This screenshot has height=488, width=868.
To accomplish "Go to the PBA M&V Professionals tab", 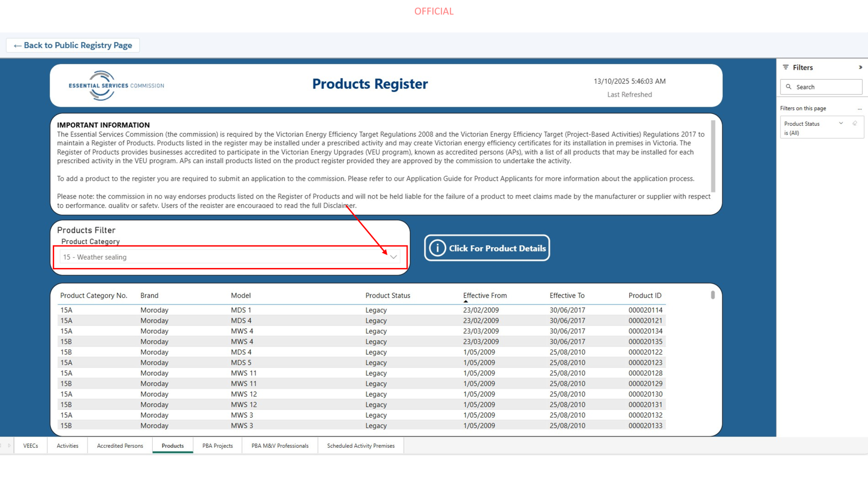I will (x=280, y=446).
